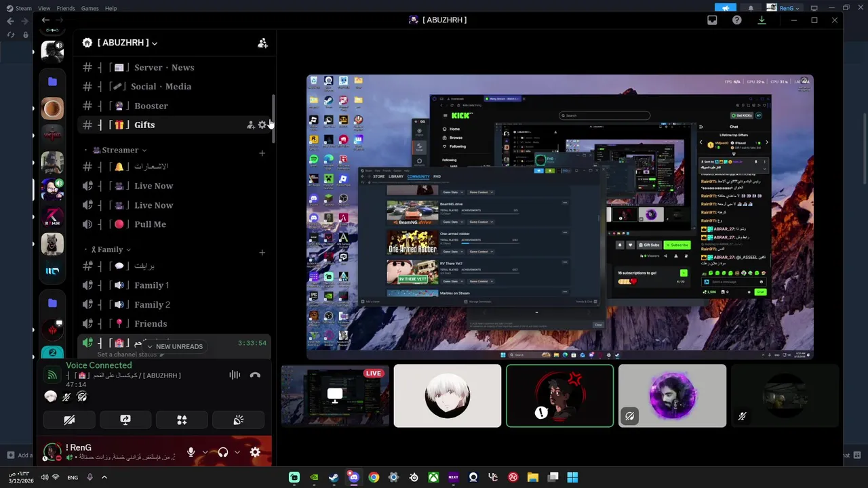868x488 pixels.
Task: Add a channel to the Family category
Action: pos(262,253)
